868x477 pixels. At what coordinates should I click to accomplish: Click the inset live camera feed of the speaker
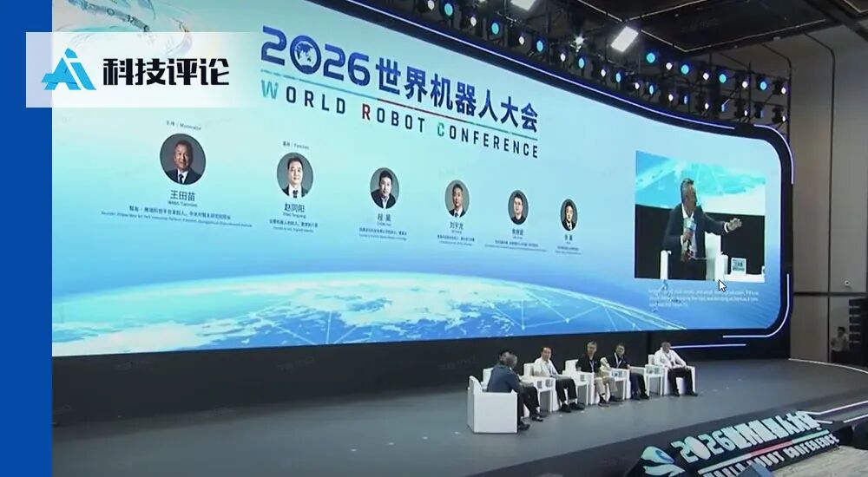coord(700,215)
